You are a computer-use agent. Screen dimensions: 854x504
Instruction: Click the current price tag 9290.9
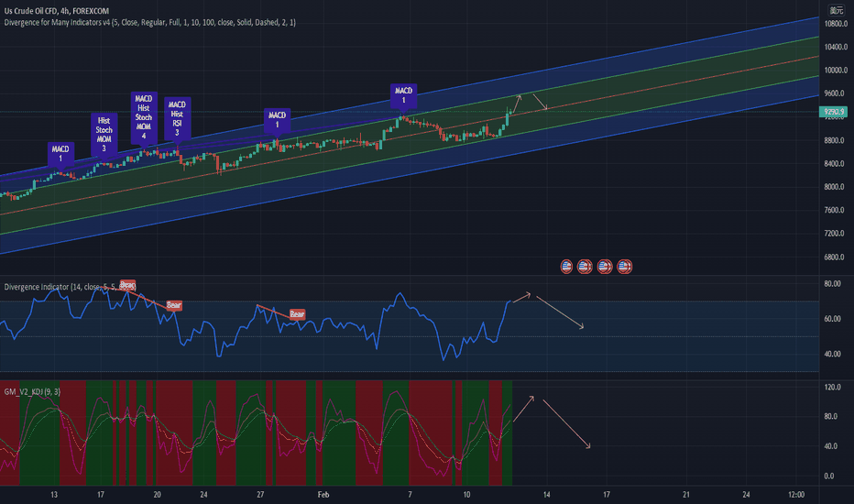833,112
